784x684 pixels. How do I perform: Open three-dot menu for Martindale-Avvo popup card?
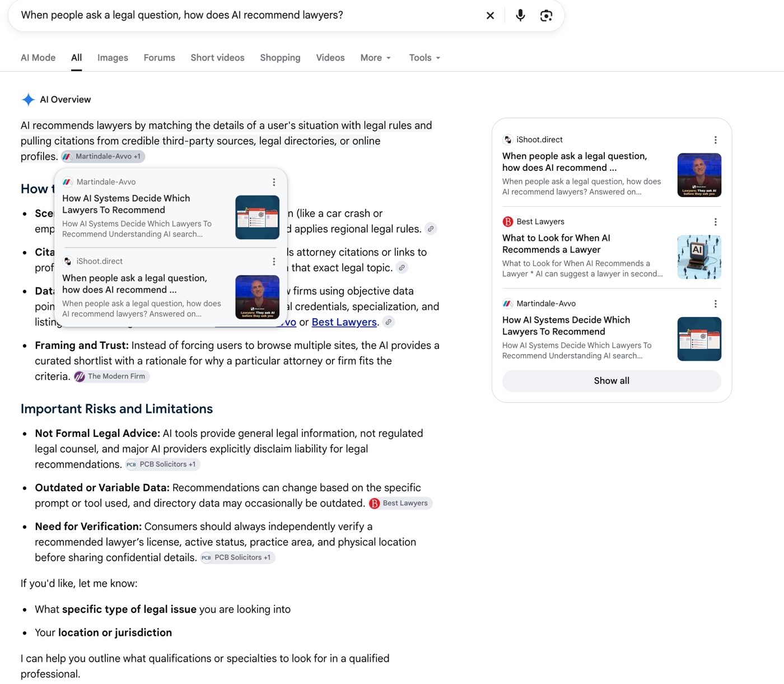point(274,182)
